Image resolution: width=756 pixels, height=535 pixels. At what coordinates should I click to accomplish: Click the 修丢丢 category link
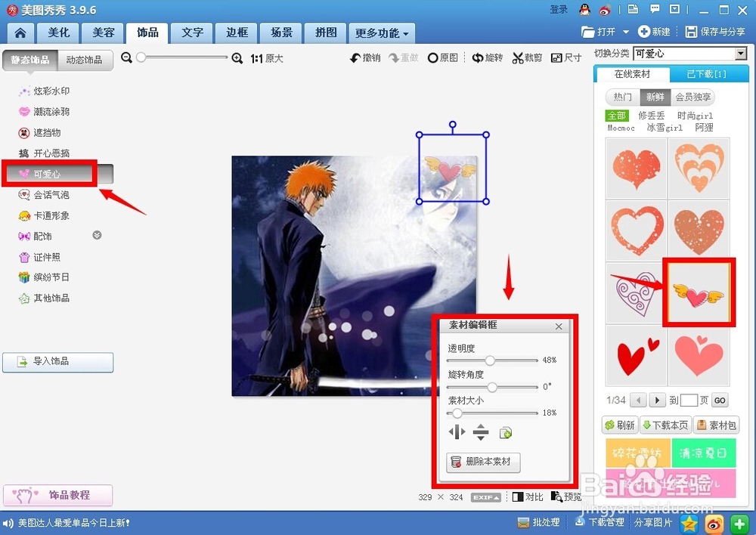click(x=652, y=116)
